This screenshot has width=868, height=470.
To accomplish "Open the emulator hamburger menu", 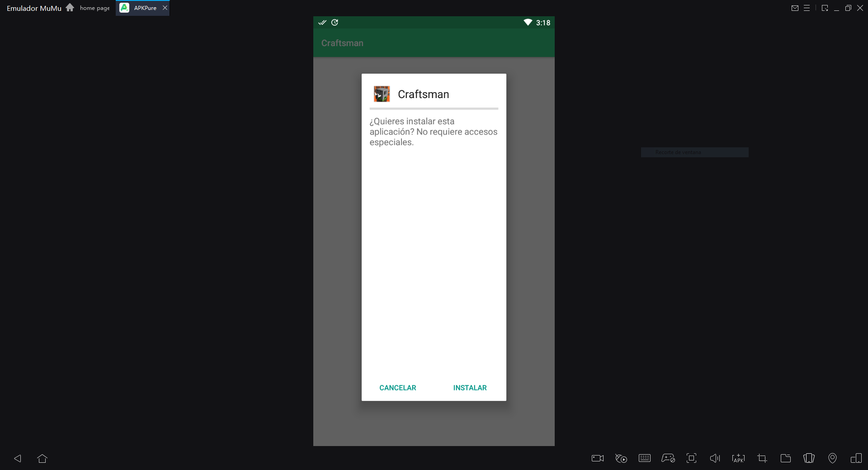I will (x=807, y=8).
